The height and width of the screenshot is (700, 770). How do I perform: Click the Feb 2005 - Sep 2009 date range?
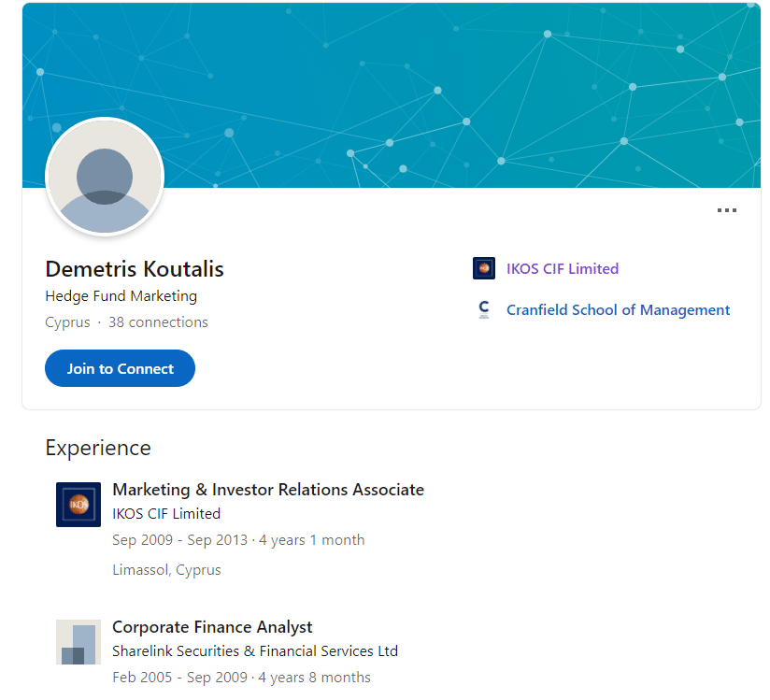179,678
